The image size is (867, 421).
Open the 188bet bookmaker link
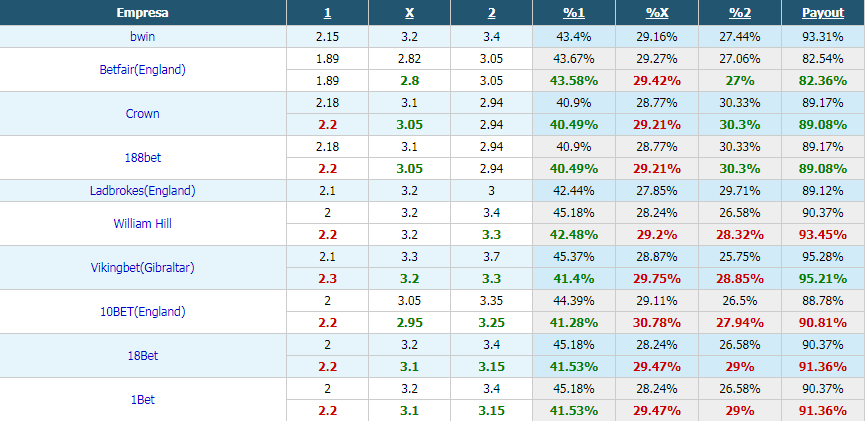tap(143, 158)
